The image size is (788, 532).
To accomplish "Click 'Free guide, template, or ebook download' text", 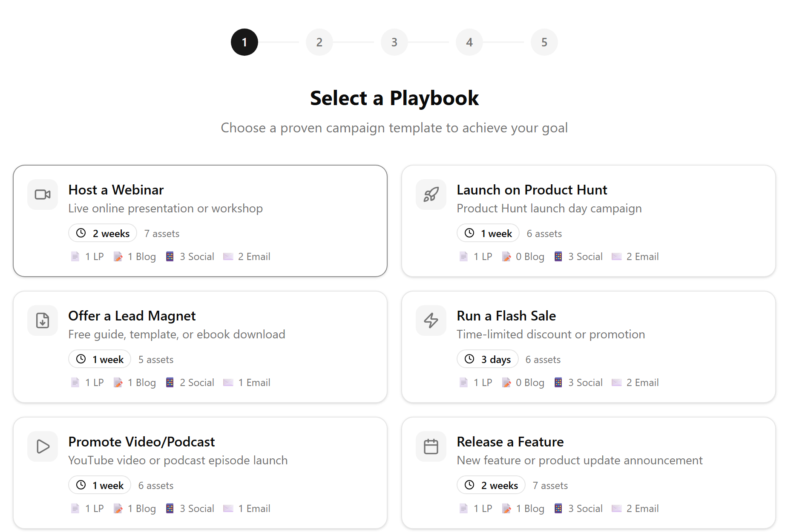I will [x=177, y=334].
